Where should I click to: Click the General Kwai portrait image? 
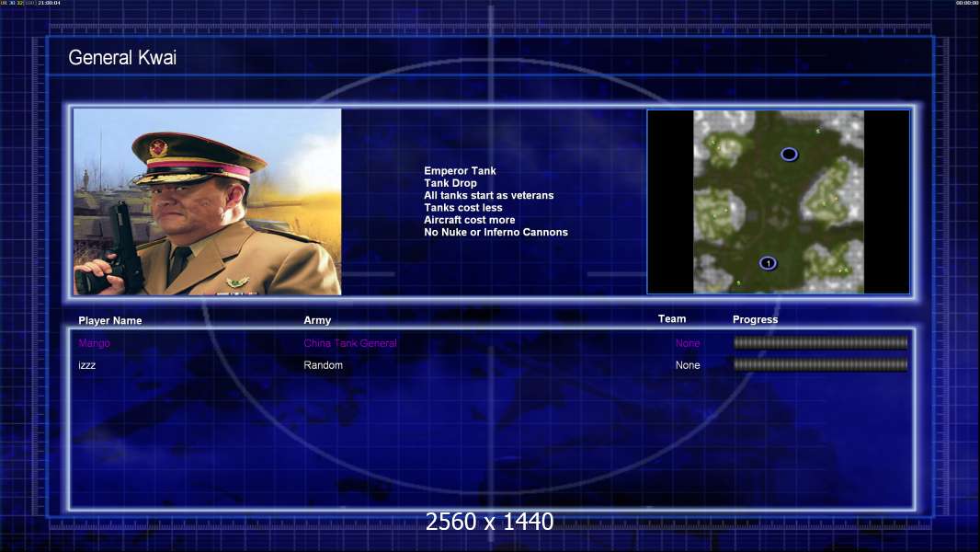[x=208, y=201]
